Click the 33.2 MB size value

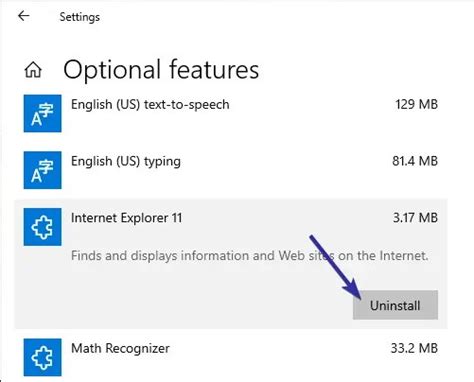pyautogui.click(x=414, y=348)
